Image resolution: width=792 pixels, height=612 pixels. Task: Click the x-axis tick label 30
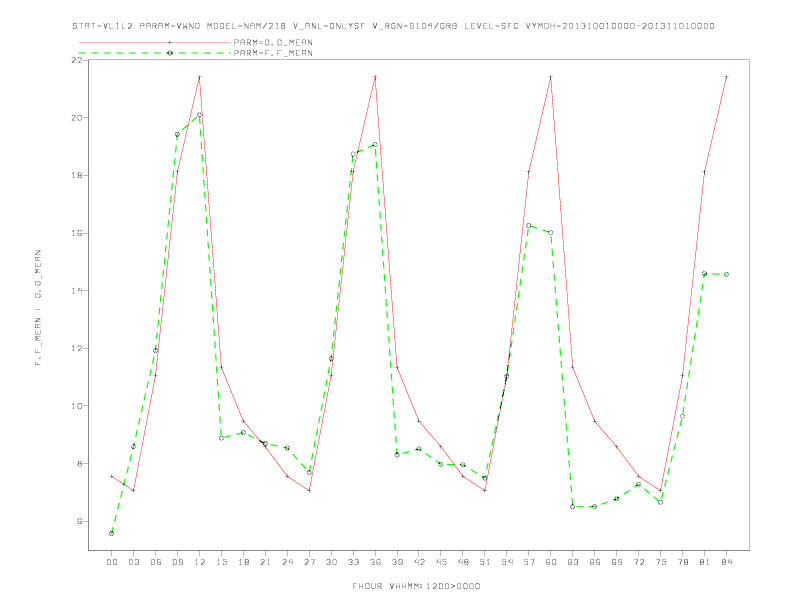coord(331,562)
